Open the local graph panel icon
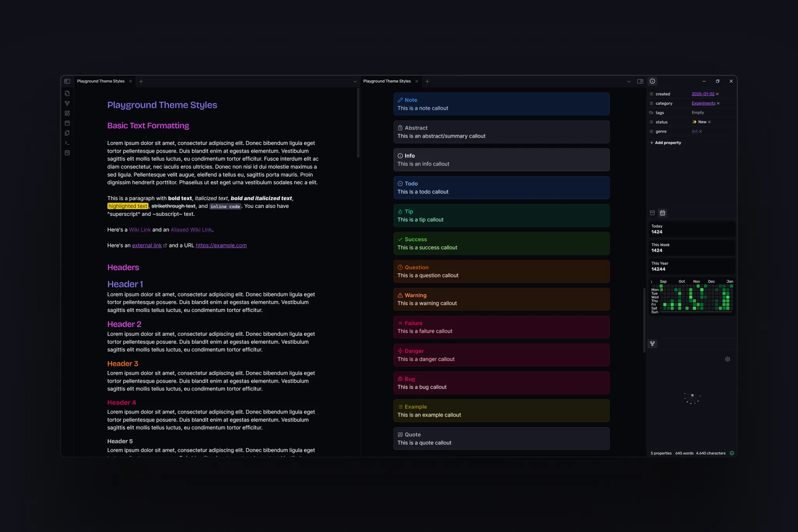This screenshot has height=532, width=798. 652,343
